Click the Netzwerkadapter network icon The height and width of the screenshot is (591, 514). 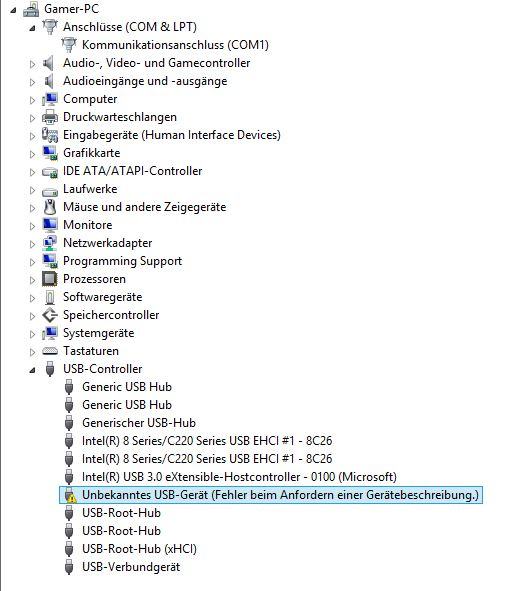(x=50, y=243)
